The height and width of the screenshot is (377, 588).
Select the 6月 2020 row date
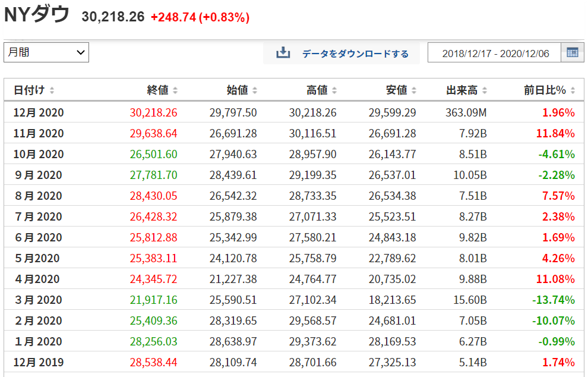[x=39, y=238]
